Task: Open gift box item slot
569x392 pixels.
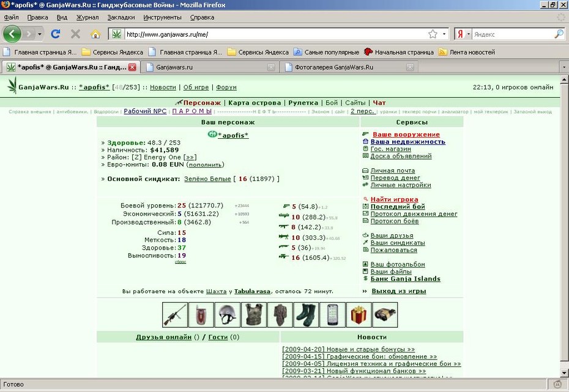Action: [x=359, y=315]
